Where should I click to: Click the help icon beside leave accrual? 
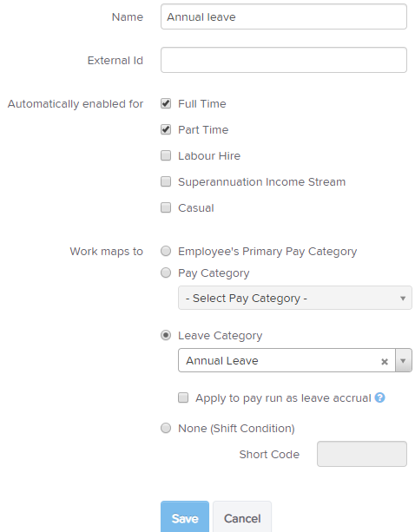pyautogui.click(x=379, y=397)
